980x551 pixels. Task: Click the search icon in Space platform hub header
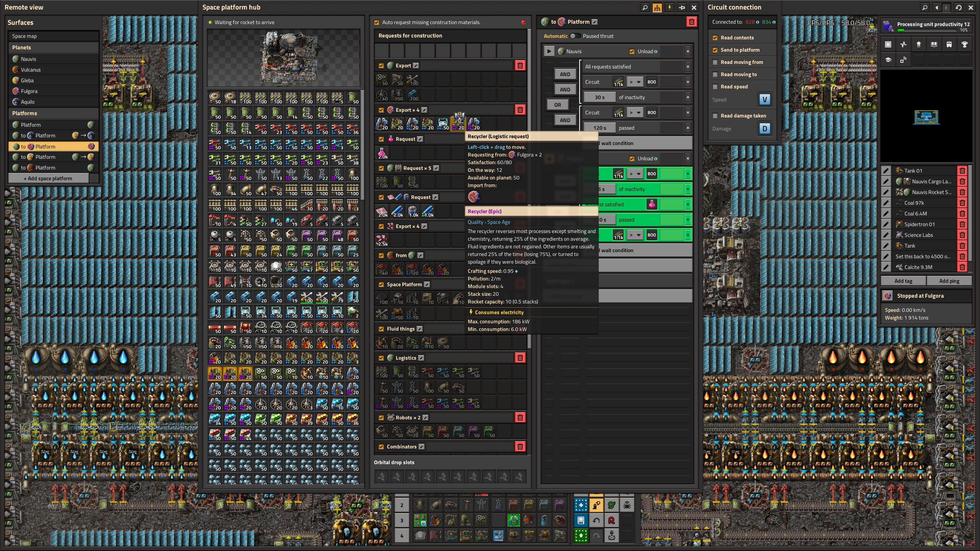(x=645, y=7)
